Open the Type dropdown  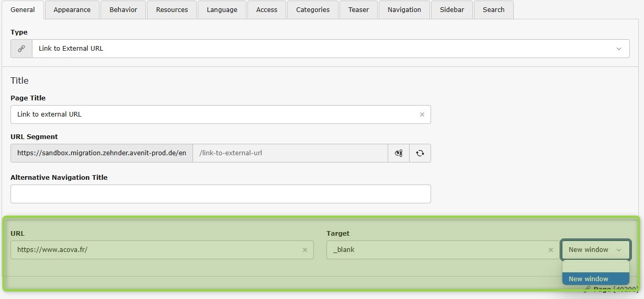[331, 49]
